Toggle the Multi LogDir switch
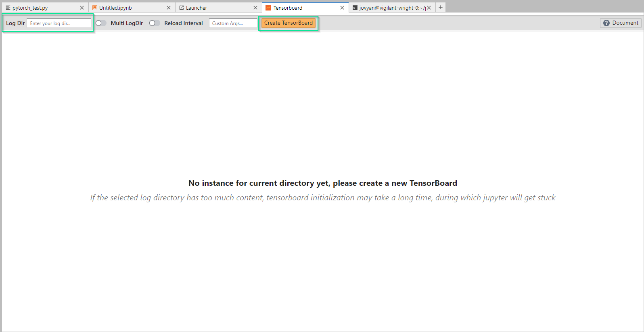 click(x=101, y=23)
